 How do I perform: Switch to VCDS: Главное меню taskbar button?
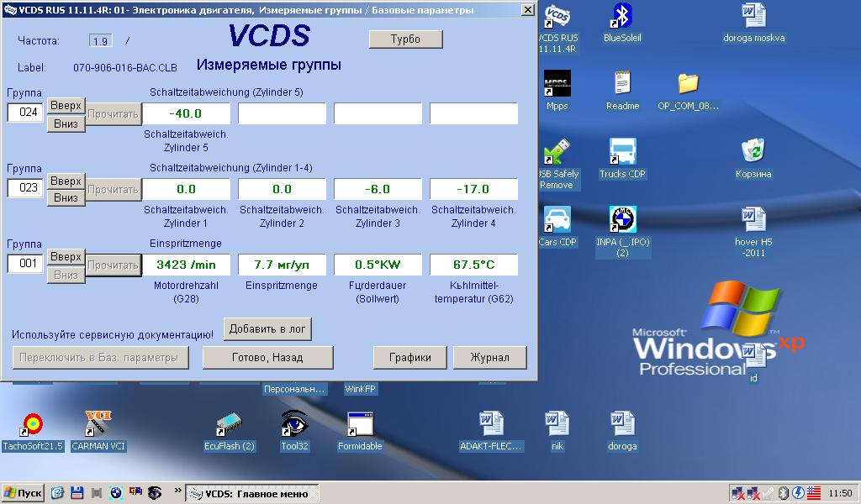click(x=251, y=494)
